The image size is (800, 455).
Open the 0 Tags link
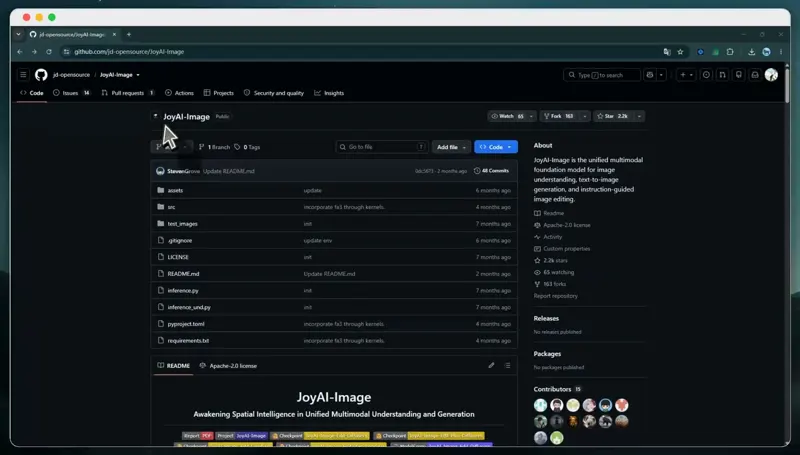pos(247,147)
